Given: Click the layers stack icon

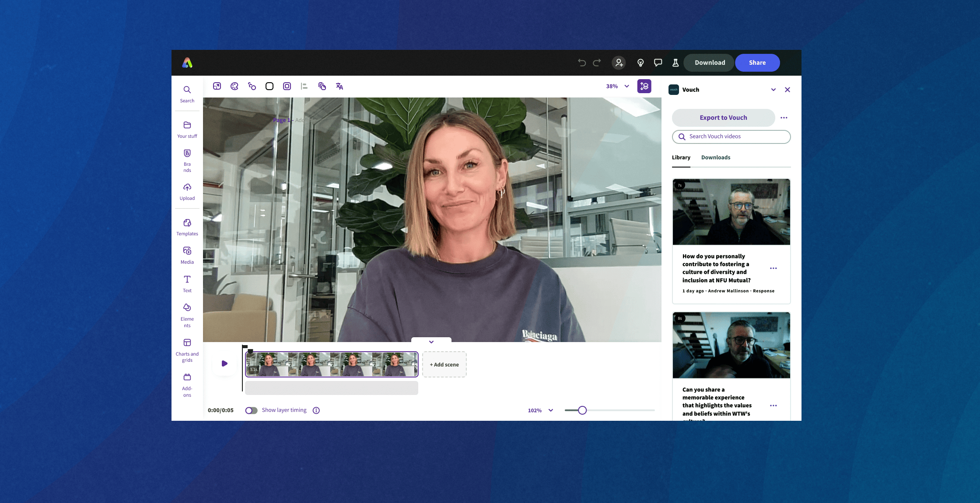Looking at the screenshot, I should click(322, 86).
